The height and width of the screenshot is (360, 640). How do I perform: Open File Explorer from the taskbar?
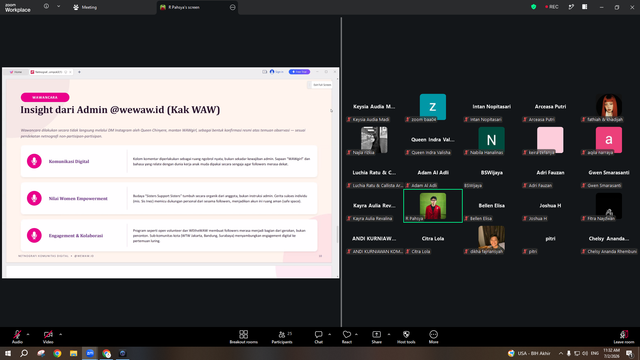point(73,353)
